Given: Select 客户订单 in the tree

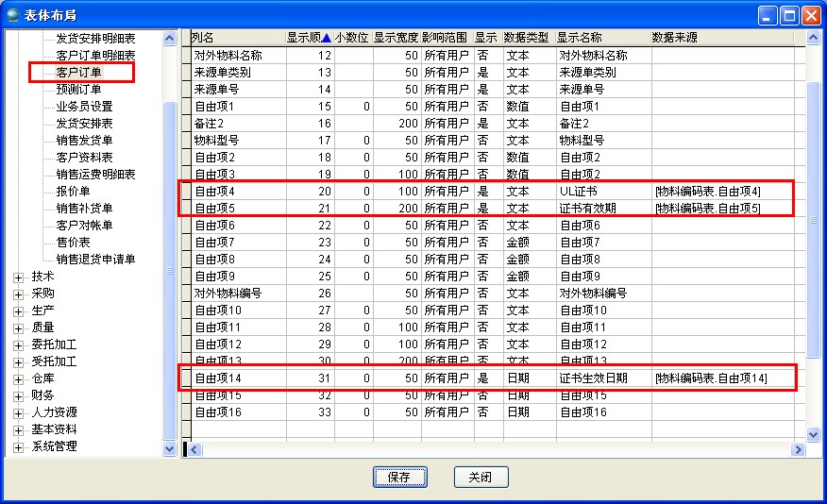Looking at the screenshot, I should pos(78,73).
